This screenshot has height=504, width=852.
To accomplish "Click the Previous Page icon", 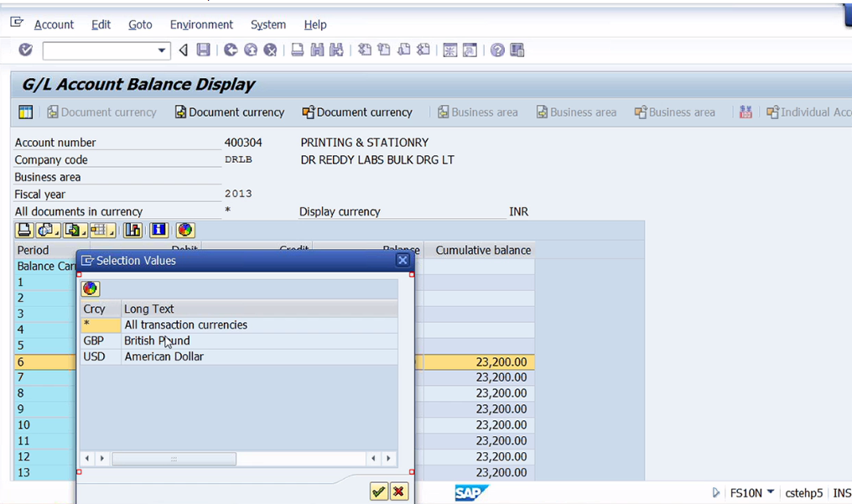I will click(x=384, y=50).
